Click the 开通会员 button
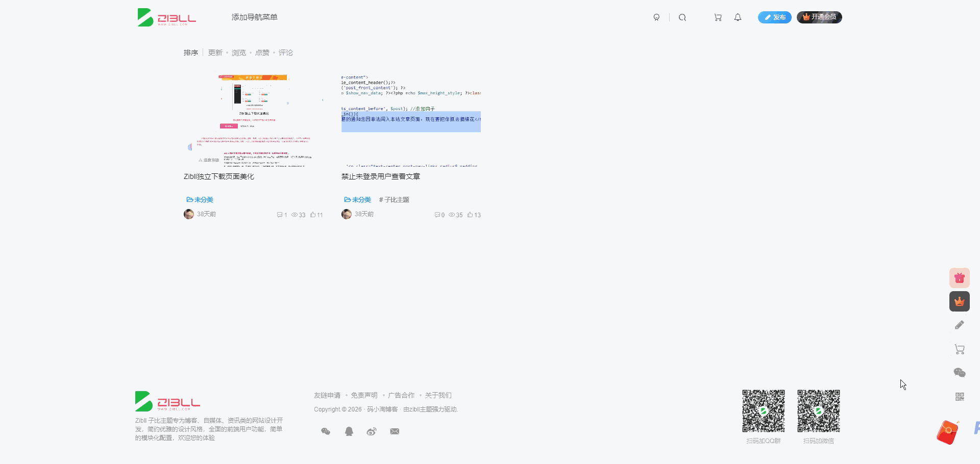This screenshot has height=464, width=980. (x=819, y=17)
